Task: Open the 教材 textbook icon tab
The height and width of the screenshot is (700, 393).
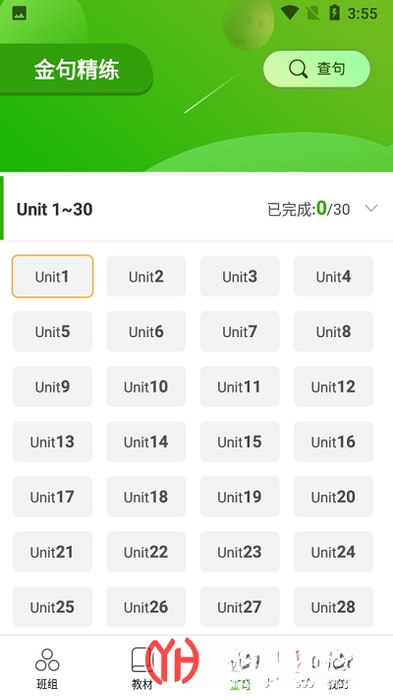Action: pos(142,668)
